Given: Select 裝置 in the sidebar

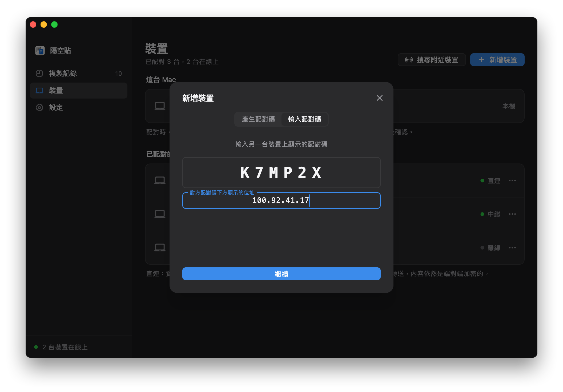Looking at the screenshot, I should point(79,91).
